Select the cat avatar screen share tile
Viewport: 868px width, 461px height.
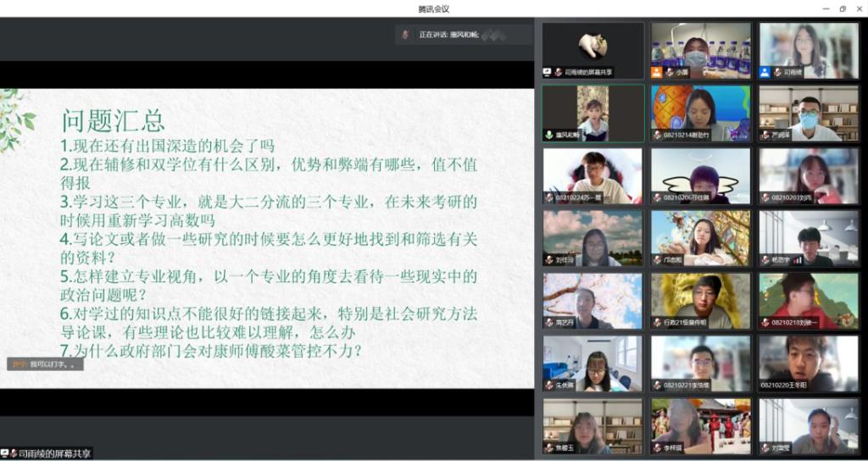click(x=593, y=49)
